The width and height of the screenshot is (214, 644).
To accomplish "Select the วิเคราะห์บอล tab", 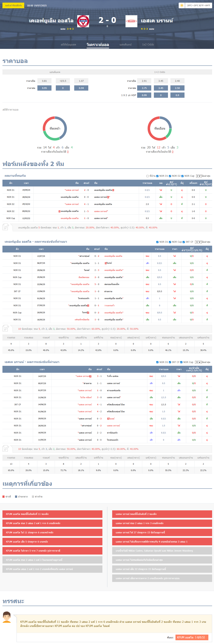I will (x=98, y=45).
